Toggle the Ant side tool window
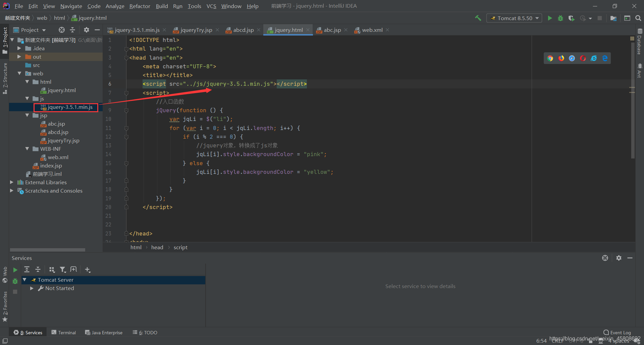The height and width of the screenshot is (345, 644). [640, 71]
